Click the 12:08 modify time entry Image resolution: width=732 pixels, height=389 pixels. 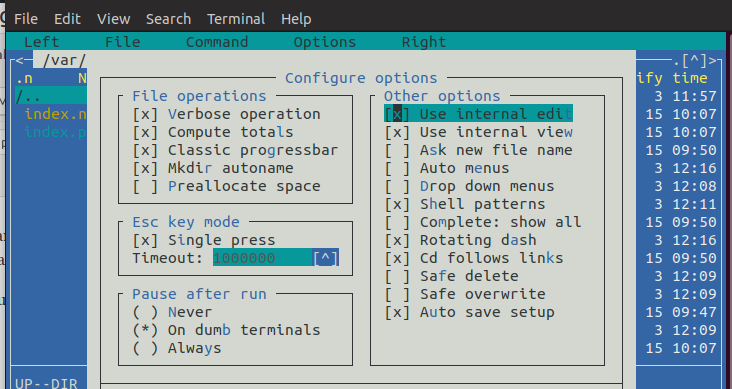pyautogui.click(x=695, y=186)
